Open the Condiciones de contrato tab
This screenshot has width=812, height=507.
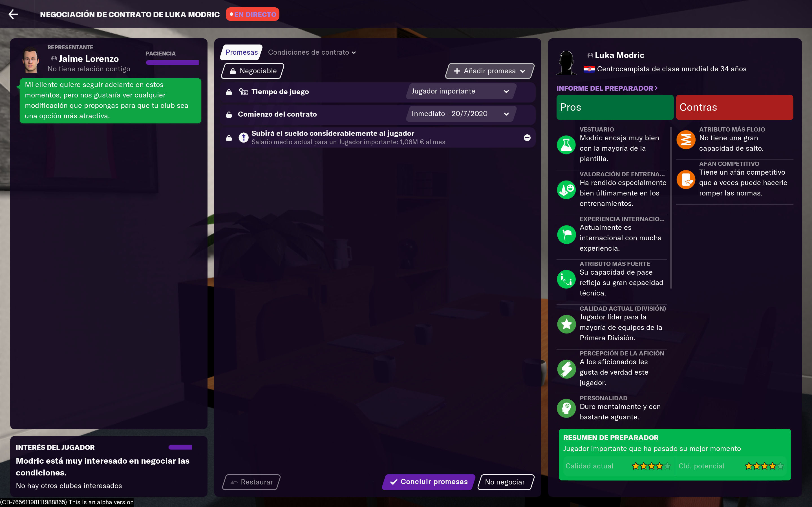click(312, 52)
